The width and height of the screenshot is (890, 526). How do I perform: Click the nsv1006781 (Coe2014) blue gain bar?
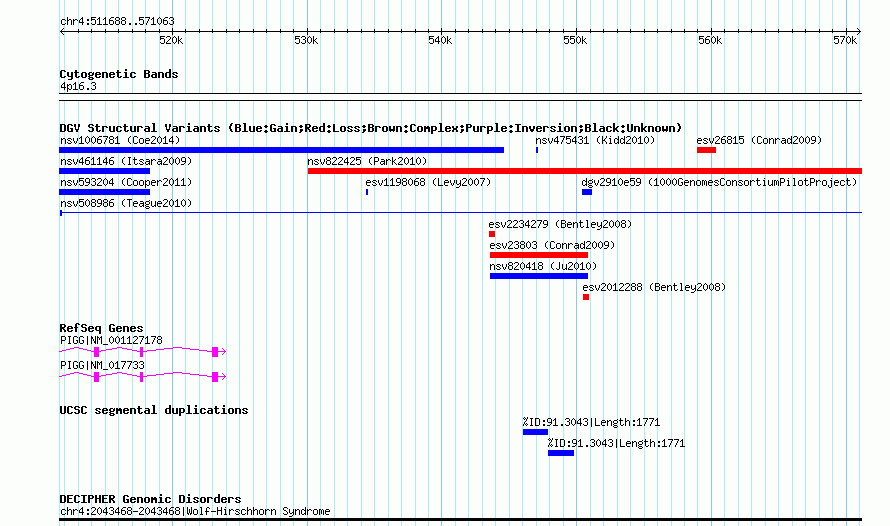coord(282,150)
